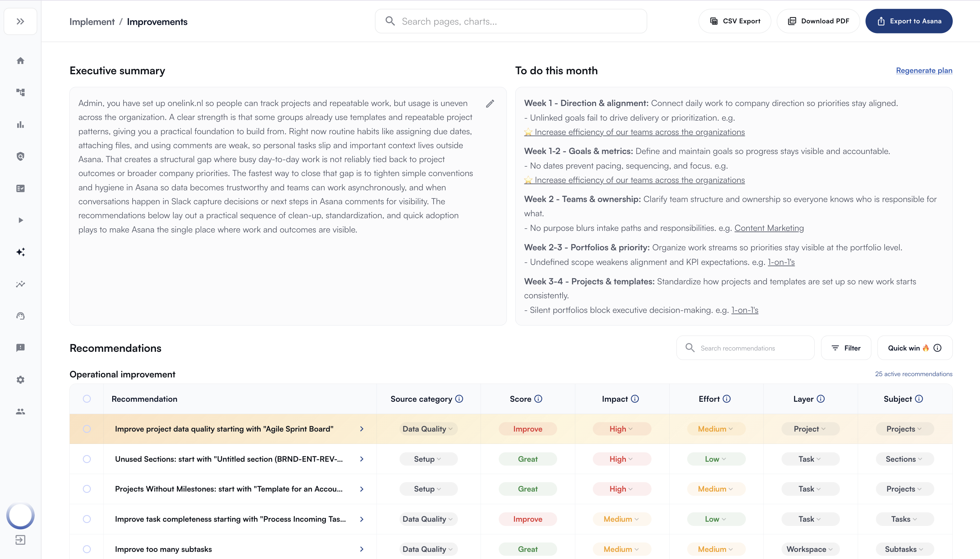
Task: Click the Improve score badge for Agile Sprint Board
Action: pos(527,429)
